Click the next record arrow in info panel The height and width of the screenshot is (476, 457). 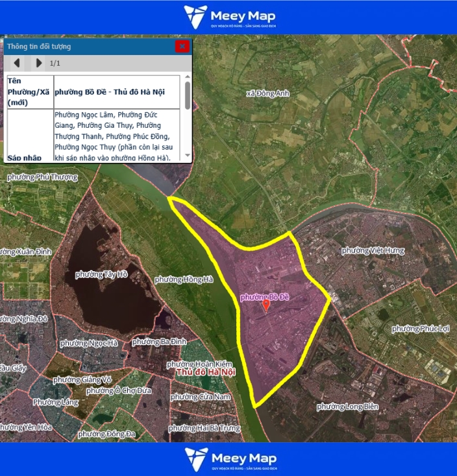point(39,63)
